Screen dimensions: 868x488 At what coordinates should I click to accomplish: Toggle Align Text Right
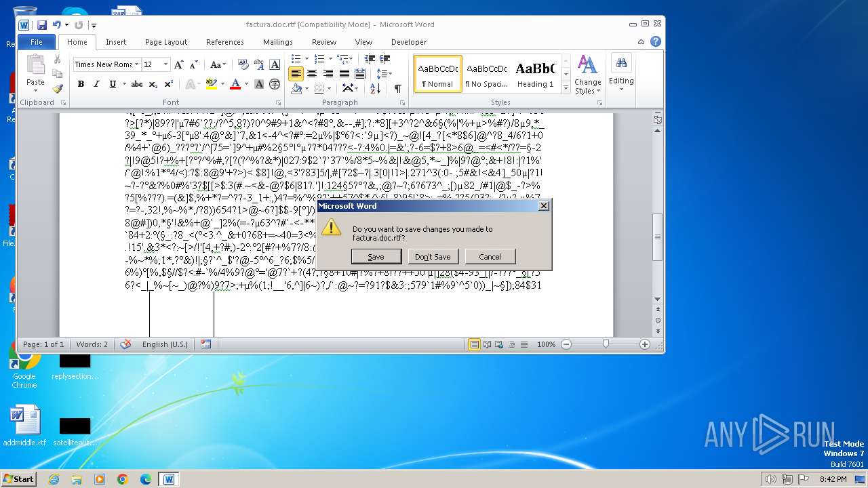328,74
